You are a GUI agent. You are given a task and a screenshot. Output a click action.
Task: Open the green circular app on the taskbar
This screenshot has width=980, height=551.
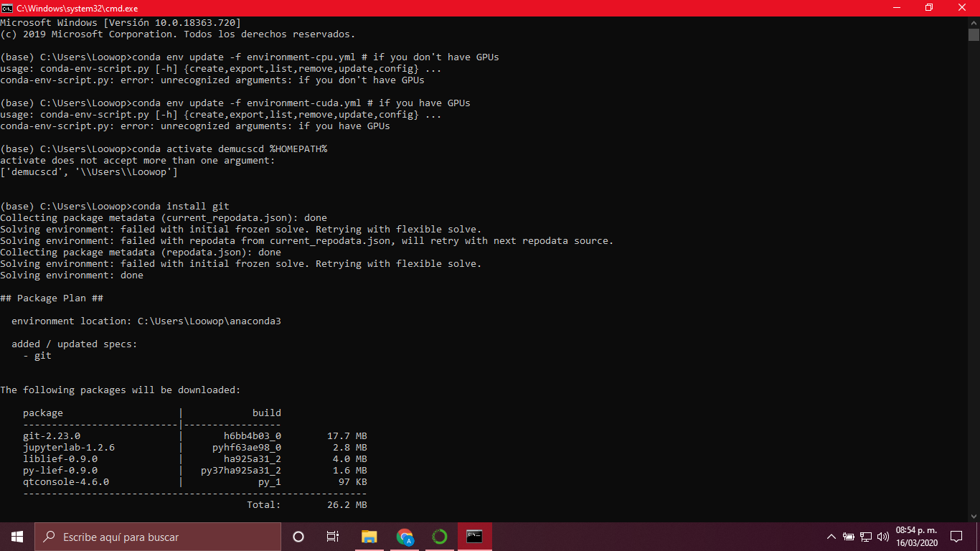click(x=439, y=536)
